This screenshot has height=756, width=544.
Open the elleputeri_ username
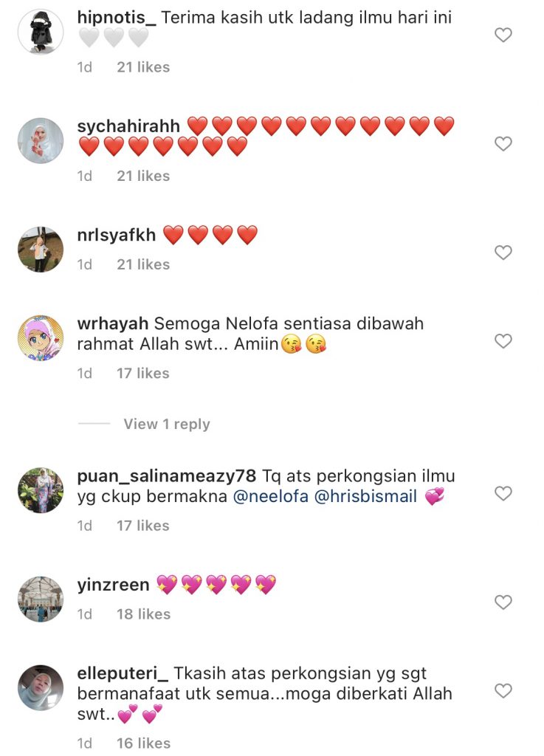[x=123, y=673]
